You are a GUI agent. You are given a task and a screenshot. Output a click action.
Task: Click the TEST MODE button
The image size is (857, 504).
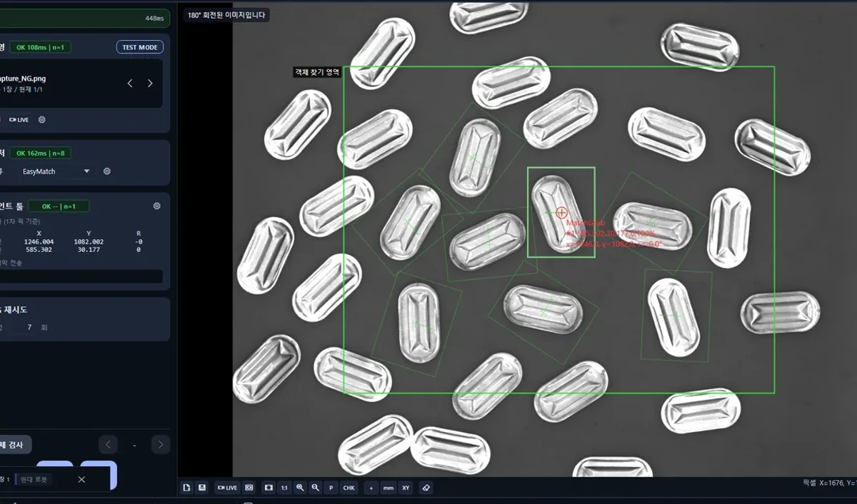[140, 47]
